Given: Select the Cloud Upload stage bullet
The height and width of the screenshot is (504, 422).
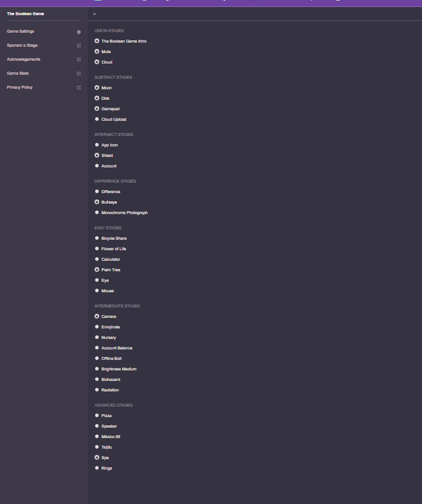Looking at the screenshot, I should (x=97, y=120).
